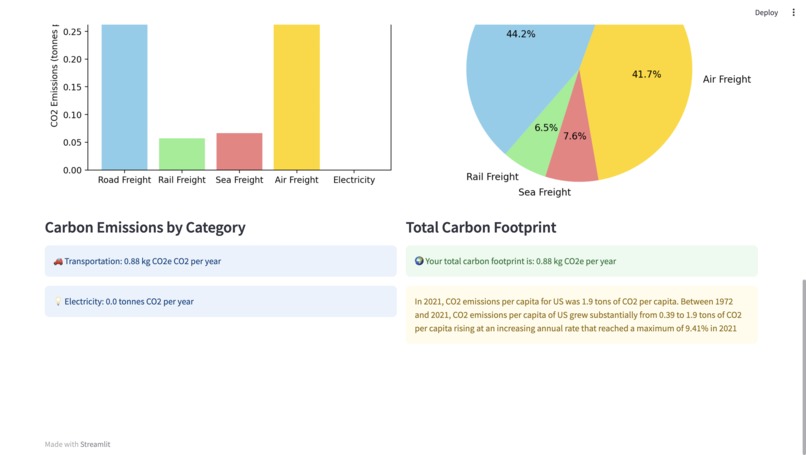Click the globe icon in total footprint

point(419,261)
